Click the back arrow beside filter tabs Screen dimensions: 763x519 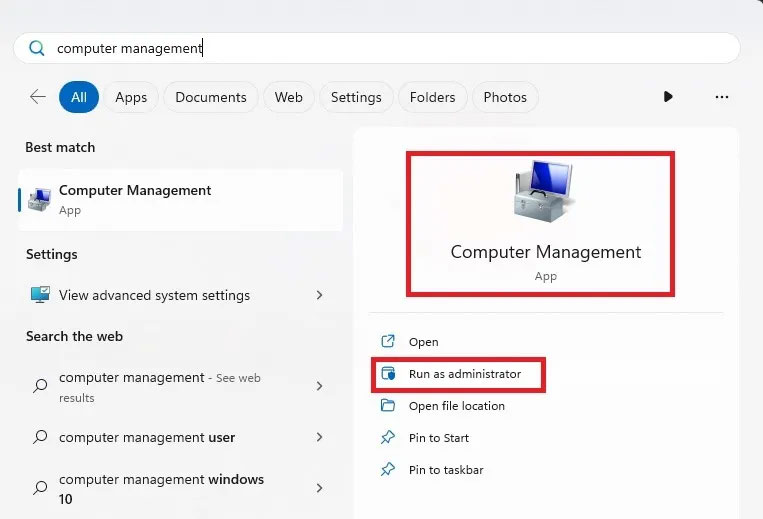coord(38,97)
